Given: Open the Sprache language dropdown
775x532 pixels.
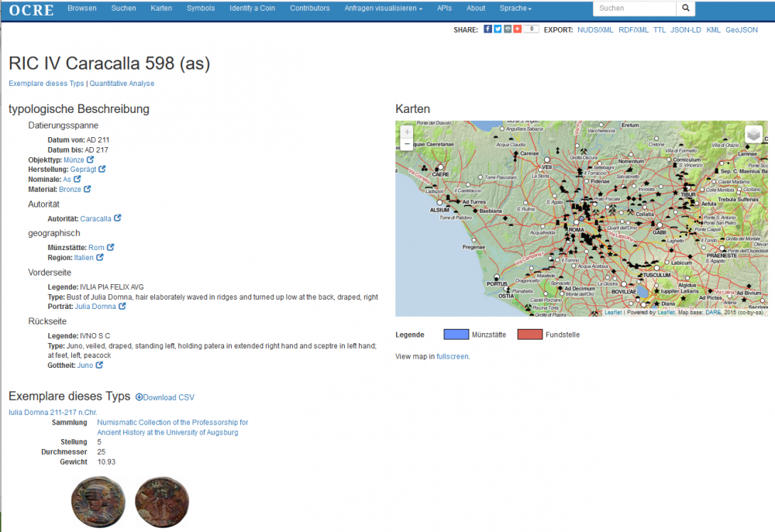Looking at the screenshot, I should click(x=515, y=9).
